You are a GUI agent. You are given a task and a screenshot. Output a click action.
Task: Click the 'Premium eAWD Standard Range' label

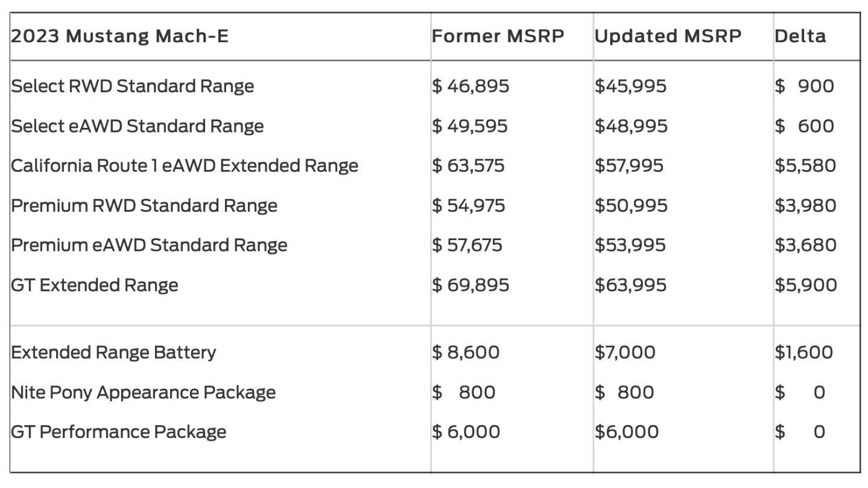click(x=149, y=246)
